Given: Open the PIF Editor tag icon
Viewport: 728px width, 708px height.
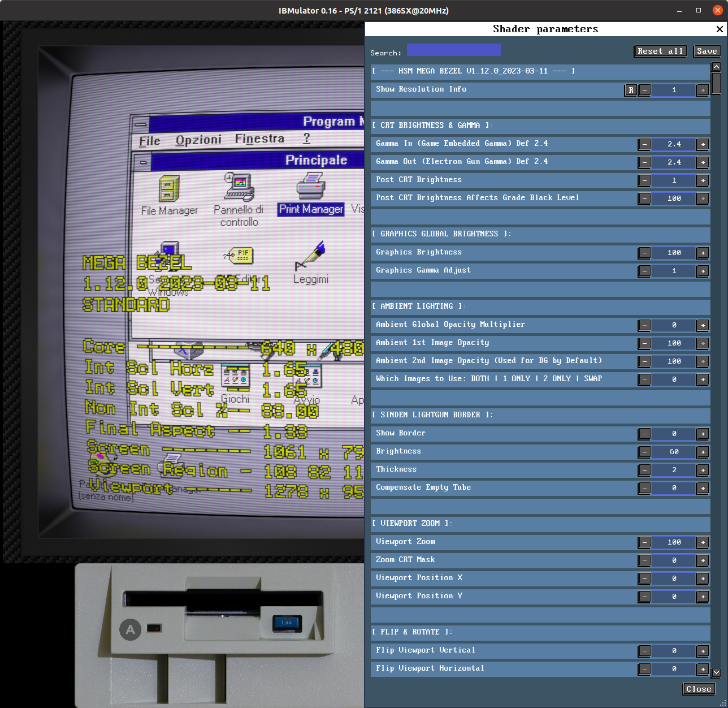Looking at the screenshot, I should 239,256.
